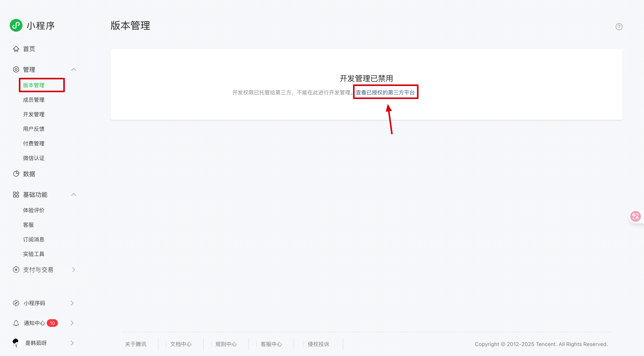644x356 pixels.
Task: Open 成员管理 in the sidebar
Action: [x=34, y=100]
